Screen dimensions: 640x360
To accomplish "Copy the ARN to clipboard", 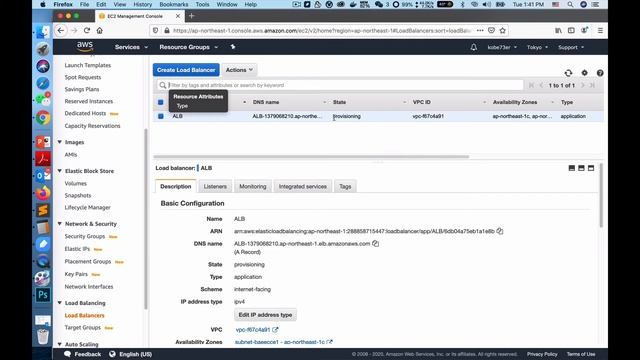I will pyautogui.click(x=500, y=231).
